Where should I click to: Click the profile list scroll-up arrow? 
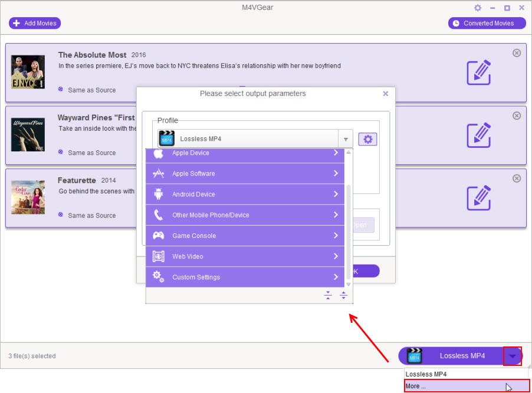click(x=348, y=152)
